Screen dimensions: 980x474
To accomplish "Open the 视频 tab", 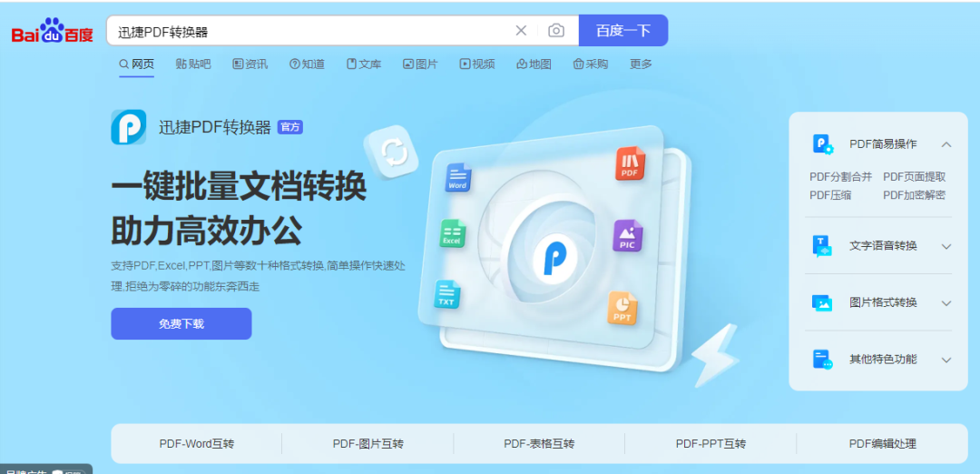I will 477,64.
